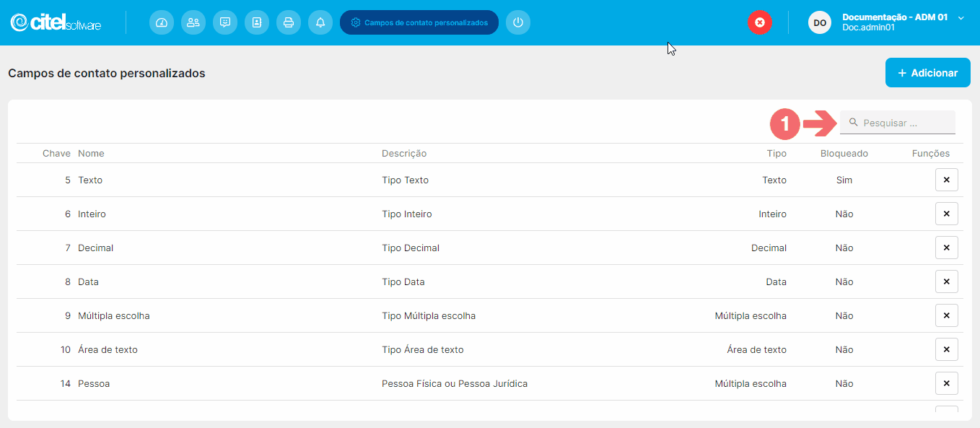Image resolution: width=980 pixels, height=428 pixels.
Task: Click the Bloqueado column header
Action: (844, 154)
